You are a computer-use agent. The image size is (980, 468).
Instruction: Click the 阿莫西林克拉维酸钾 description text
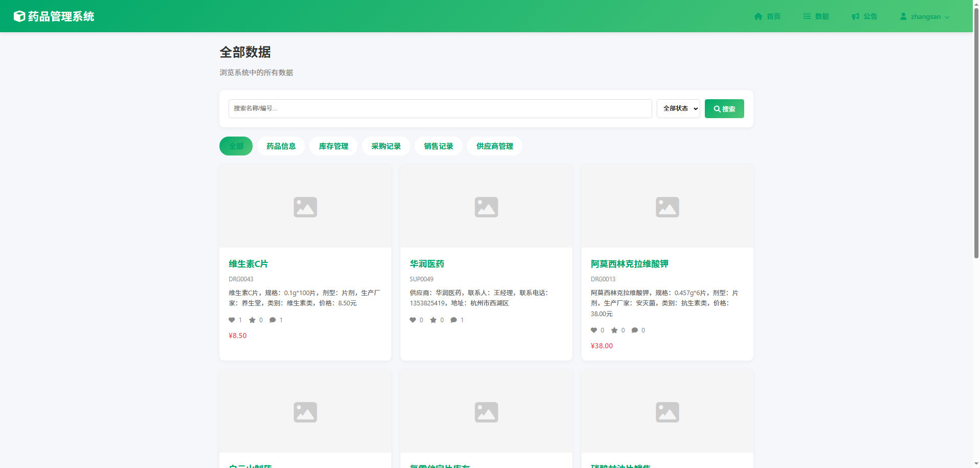point(664,303)
